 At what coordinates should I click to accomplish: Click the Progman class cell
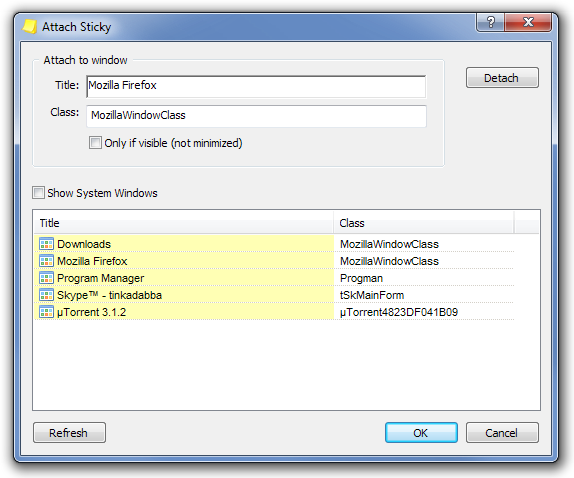361,278
